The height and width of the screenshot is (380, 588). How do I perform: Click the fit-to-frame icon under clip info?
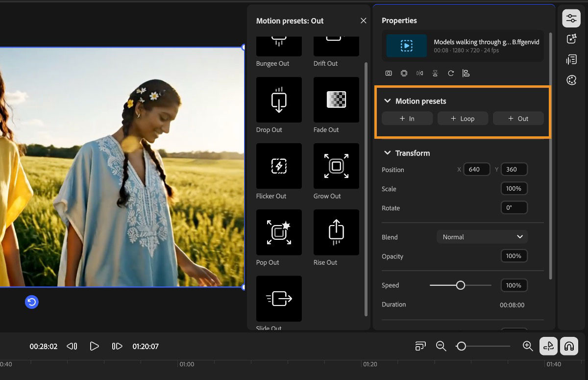point(389,73)
